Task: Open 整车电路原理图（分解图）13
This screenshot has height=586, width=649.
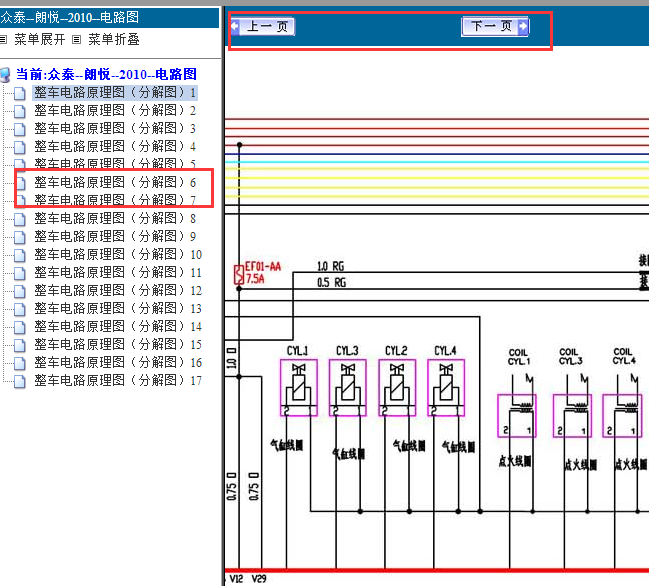Action: [x=118, y=308]
